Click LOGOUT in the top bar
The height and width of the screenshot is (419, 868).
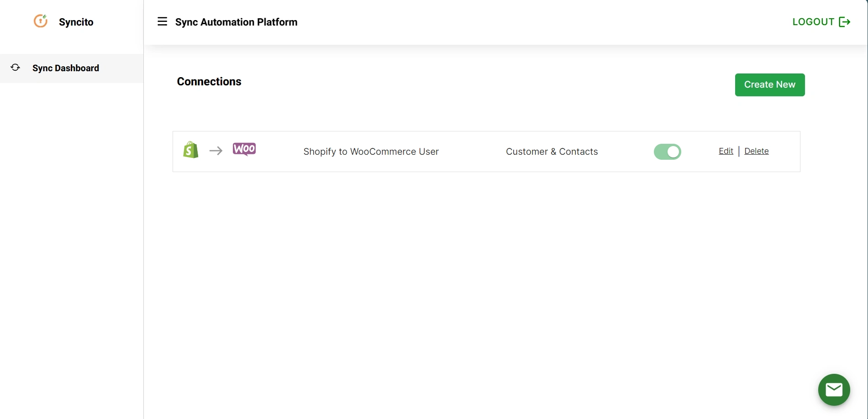813,21
